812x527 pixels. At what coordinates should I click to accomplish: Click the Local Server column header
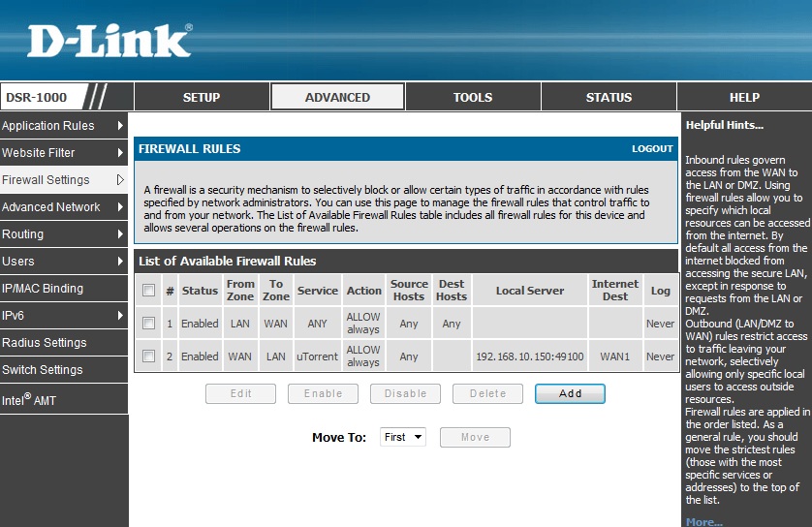(x=530, y=291)
